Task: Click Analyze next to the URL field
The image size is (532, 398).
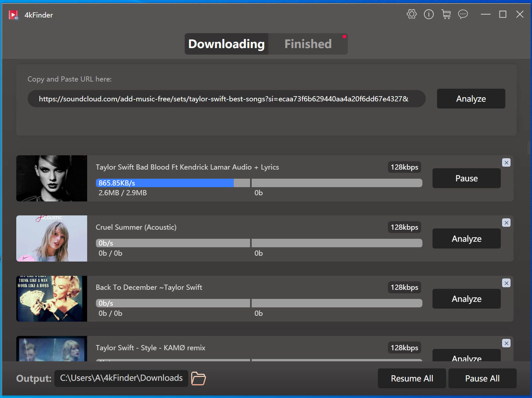Action: click(x=471, y=99)
